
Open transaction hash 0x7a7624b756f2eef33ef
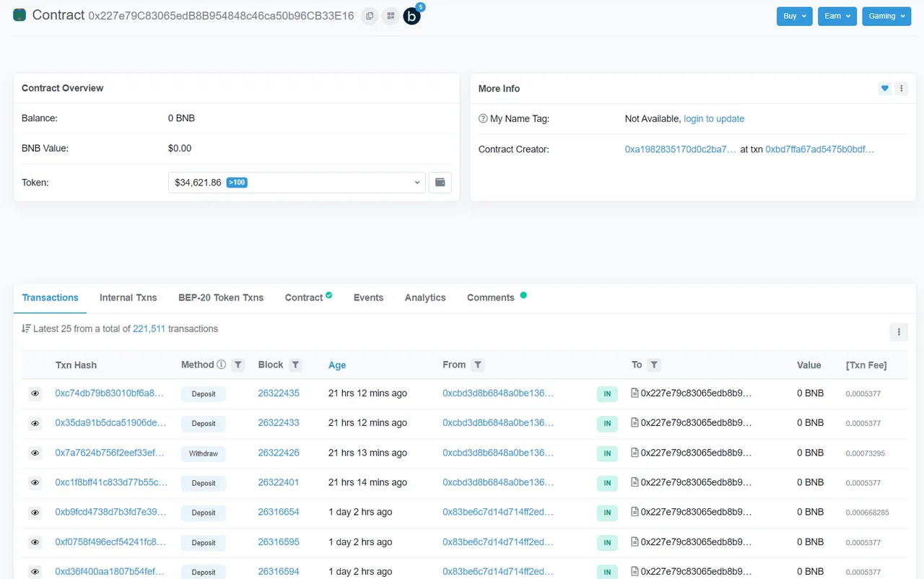tap(111, 453)
